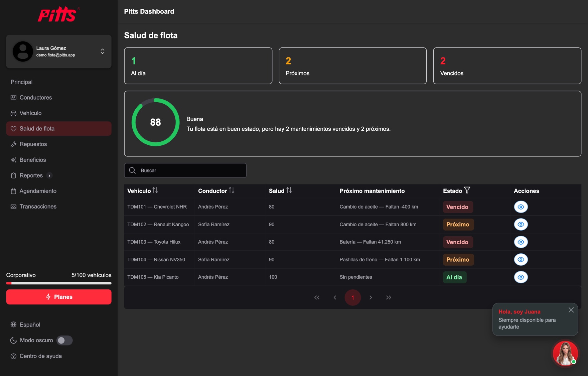Open Repuestos wrench icon
The height and width of the screenshot is (376, 588).
13,144
